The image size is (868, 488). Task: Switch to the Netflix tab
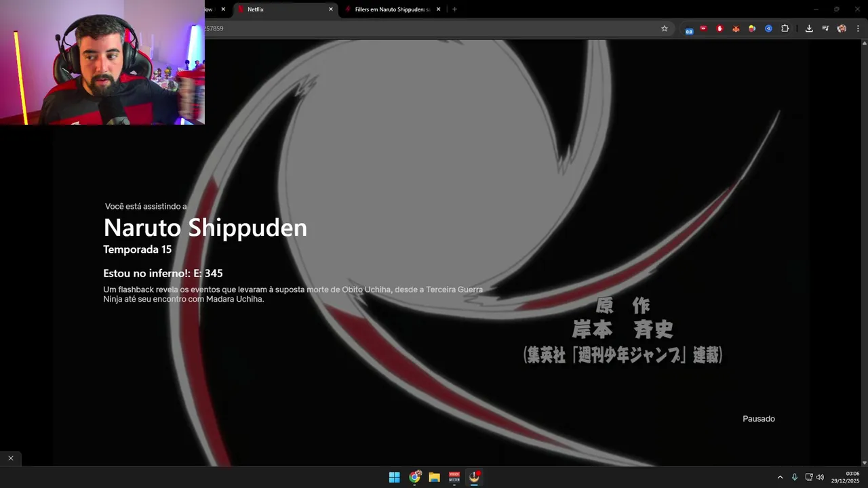coord(285,9)
